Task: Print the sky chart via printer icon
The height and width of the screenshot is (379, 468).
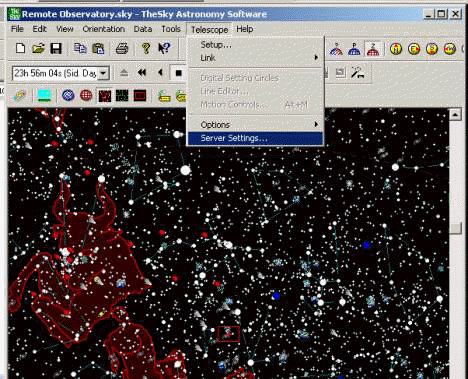Action: (122, 49)
